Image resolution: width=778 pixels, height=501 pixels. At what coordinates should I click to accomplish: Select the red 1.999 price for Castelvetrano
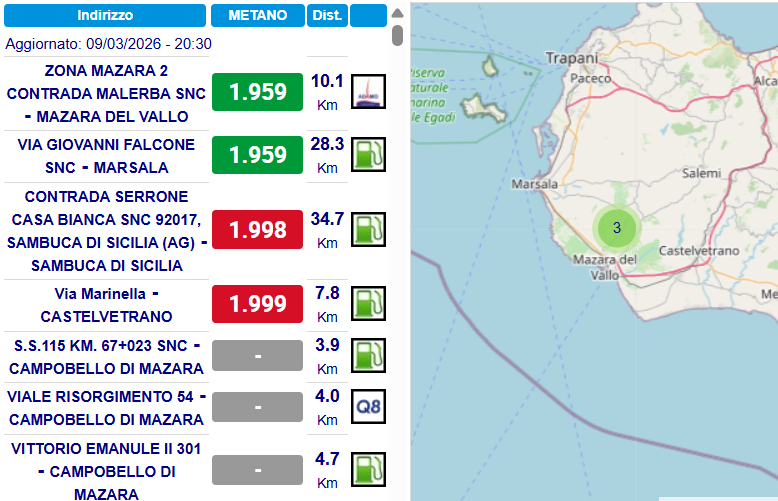[257, 304]
